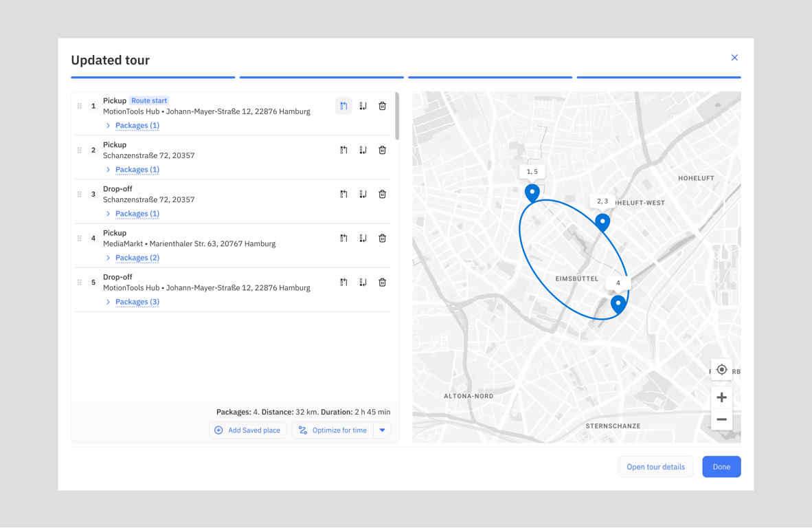Click Optimize for time button
Screen dimensions: 812x528
pyautogui.click(x=332, y=430)
